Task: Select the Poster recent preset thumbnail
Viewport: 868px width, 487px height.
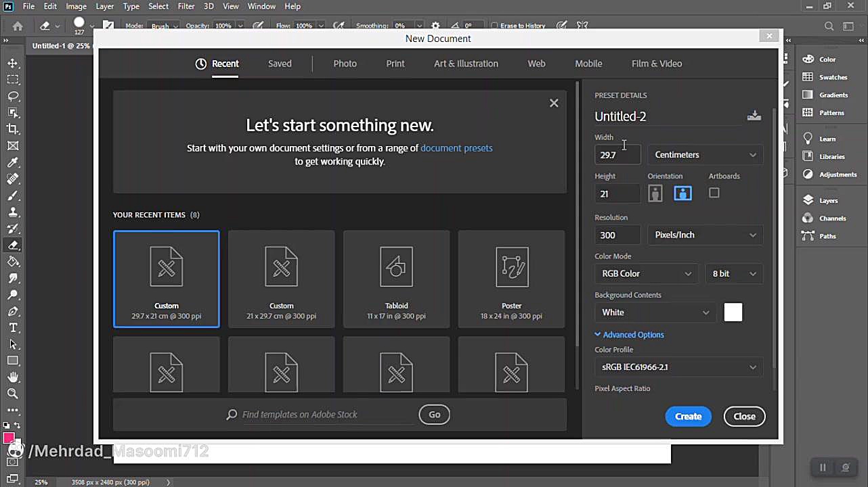Action: pyautogui.click(x=511, y=279)
